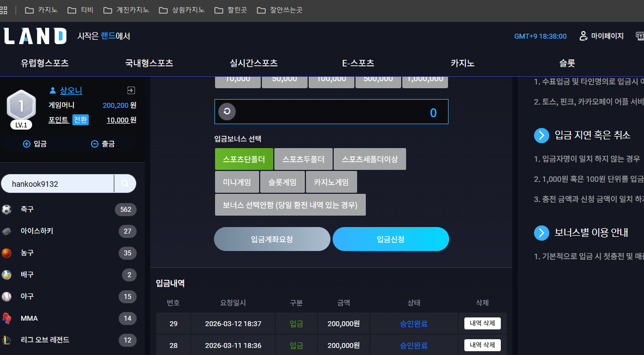Open 마이페이지 user icon

[583, 36]
